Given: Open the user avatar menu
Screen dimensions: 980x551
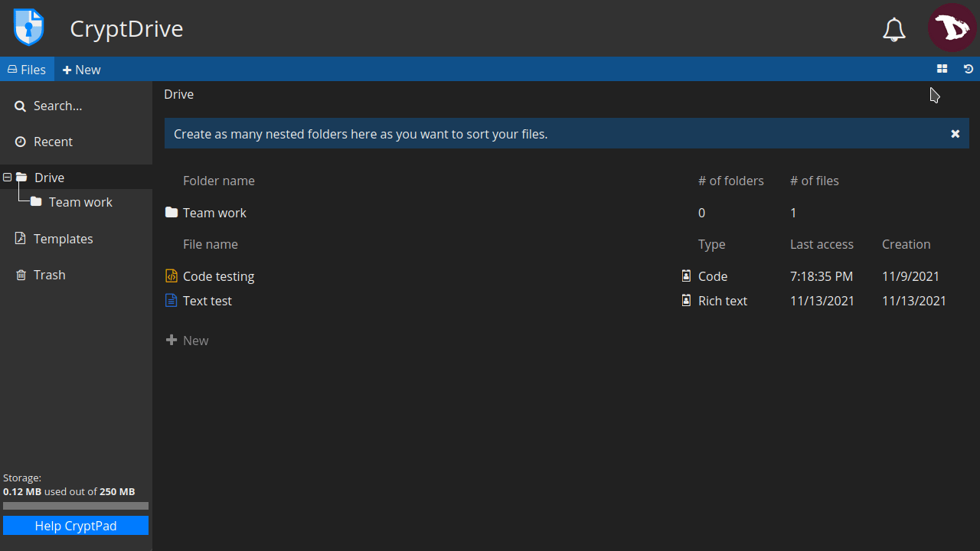Looking at the screenshot, I should pos(952,28).
